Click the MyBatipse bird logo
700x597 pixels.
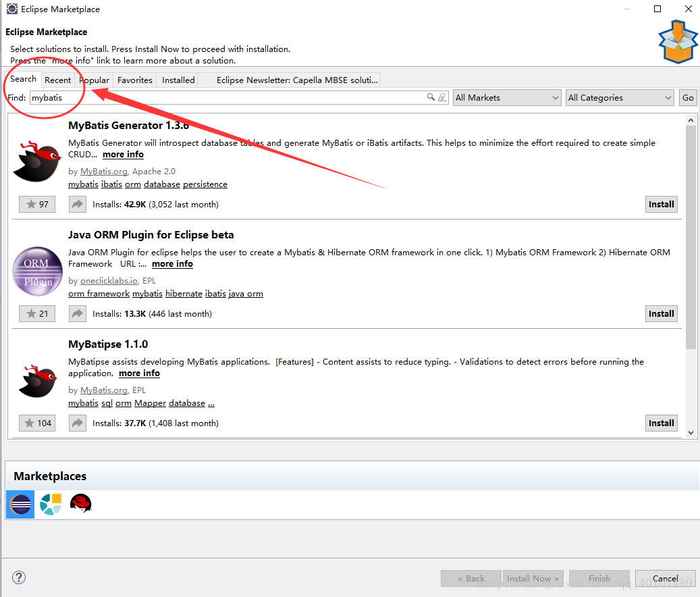tap(38, 381)
